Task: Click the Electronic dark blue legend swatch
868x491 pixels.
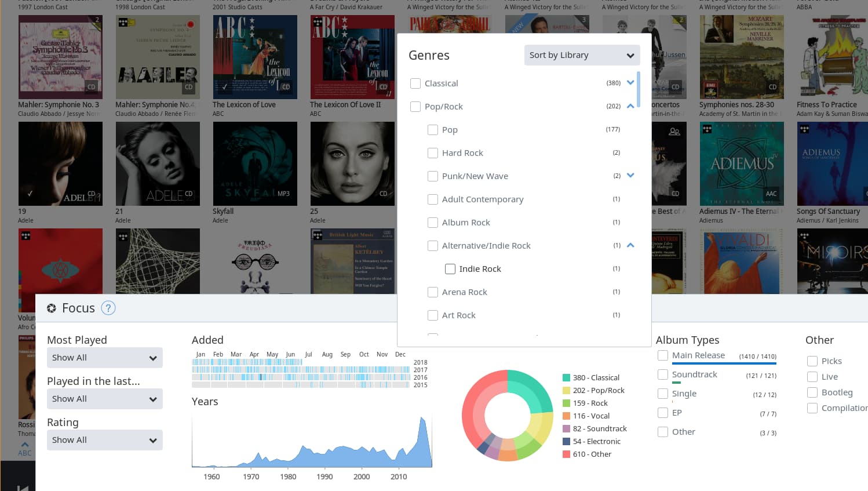Action: point(566,441)
